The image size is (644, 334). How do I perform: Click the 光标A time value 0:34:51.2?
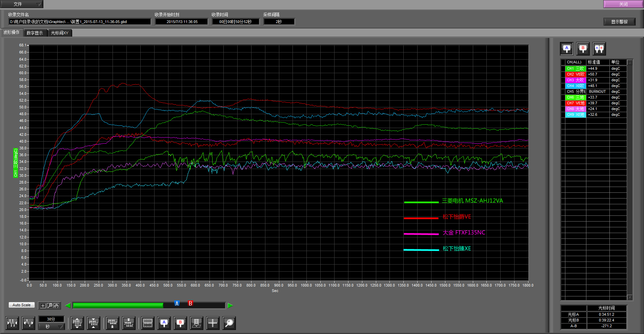[x=606, y=314]
